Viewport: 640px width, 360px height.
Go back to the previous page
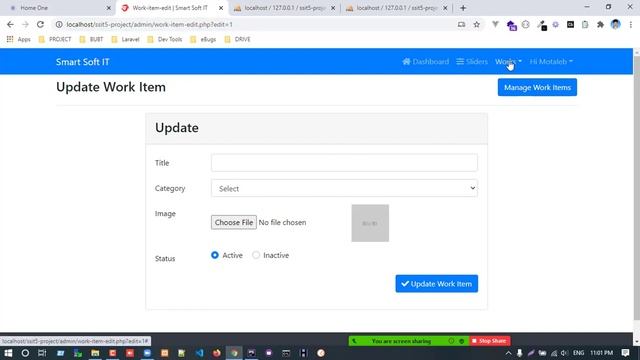tap(10, 24)
